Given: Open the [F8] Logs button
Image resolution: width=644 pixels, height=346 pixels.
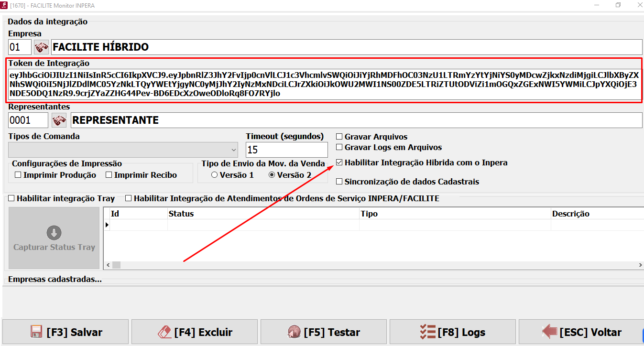Looking at the screenshot, I should (x=453, y=332).
